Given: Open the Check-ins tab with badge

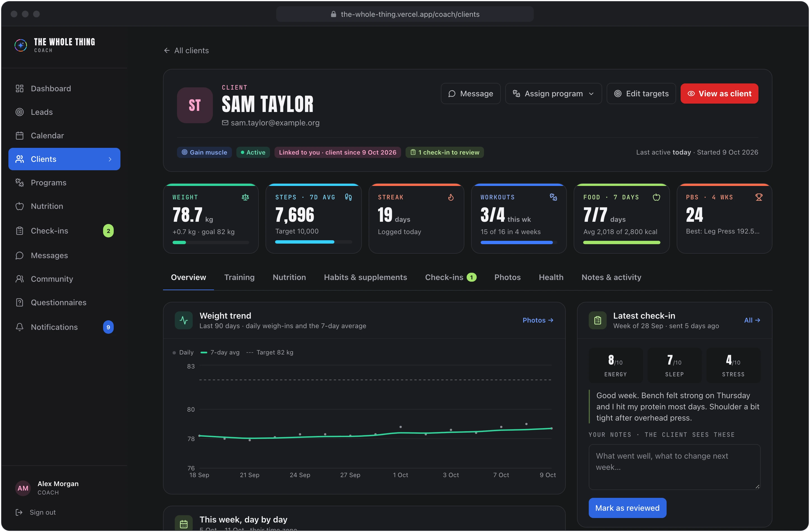Looking at the screenshot, I should pyautogui.click(x=450, y=277).
